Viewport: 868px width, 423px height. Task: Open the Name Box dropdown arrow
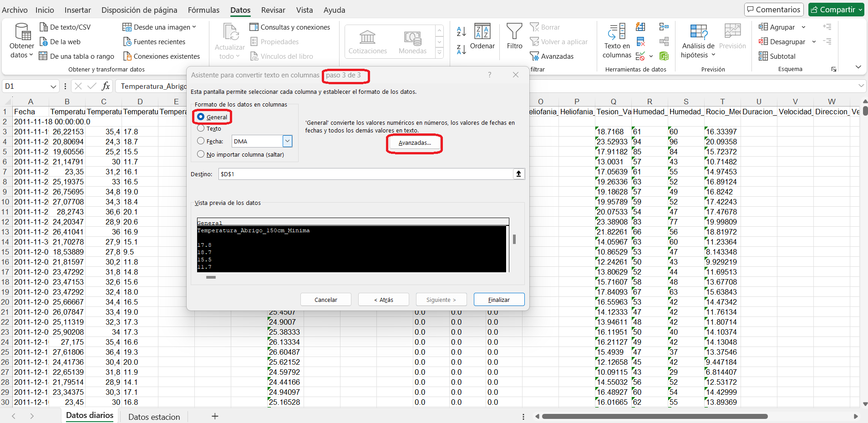[x=53, y=87]
